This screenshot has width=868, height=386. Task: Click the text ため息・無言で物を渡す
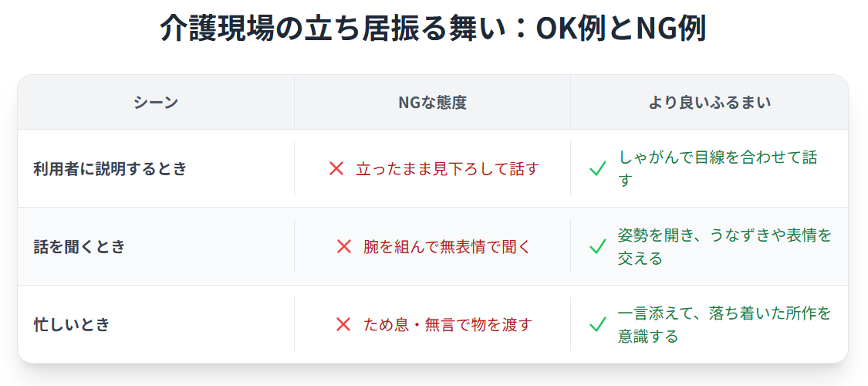point(448,324)
